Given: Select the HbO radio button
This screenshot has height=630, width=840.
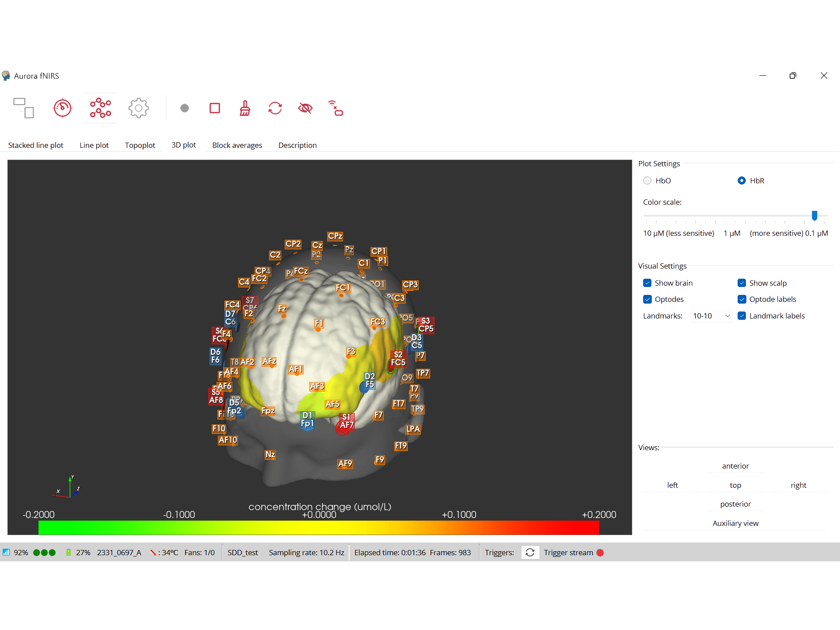Looking at the screenshot, I should point(647,181).
